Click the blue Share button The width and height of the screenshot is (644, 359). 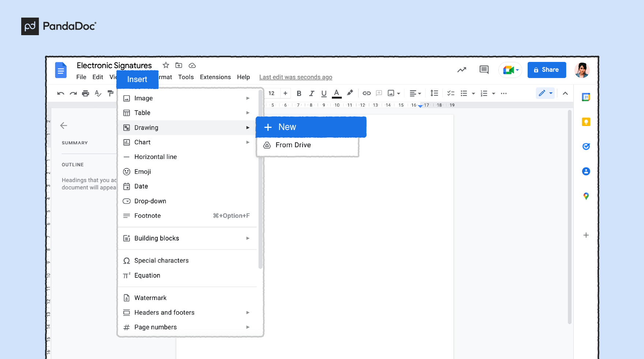547,70
